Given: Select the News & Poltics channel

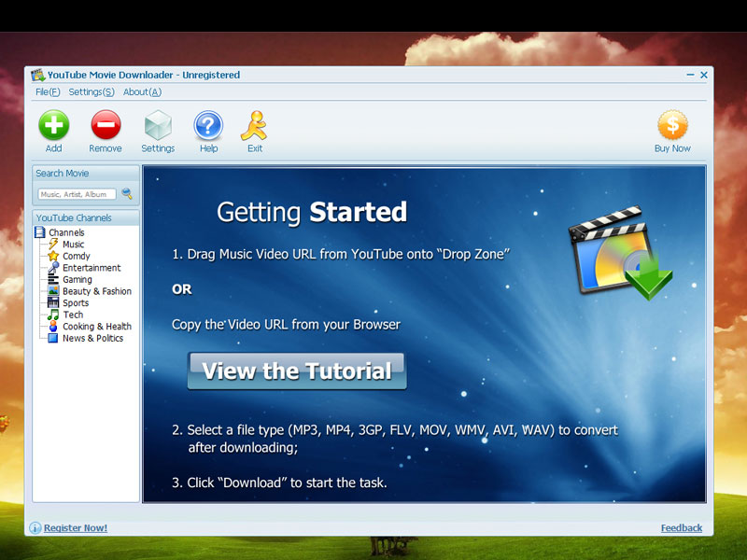Looking at the screenshot, I should click(x=92, y=338).
